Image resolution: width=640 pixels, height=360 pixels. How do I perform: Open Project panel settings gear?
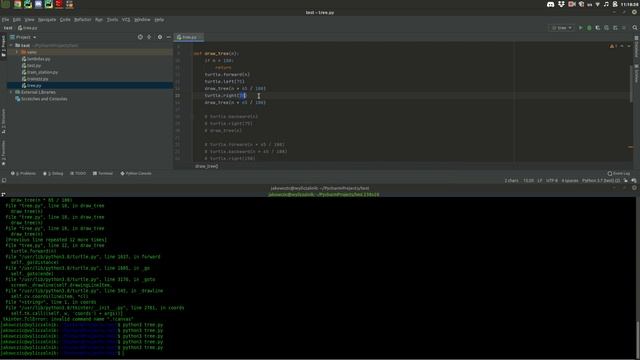coord(160,37)
